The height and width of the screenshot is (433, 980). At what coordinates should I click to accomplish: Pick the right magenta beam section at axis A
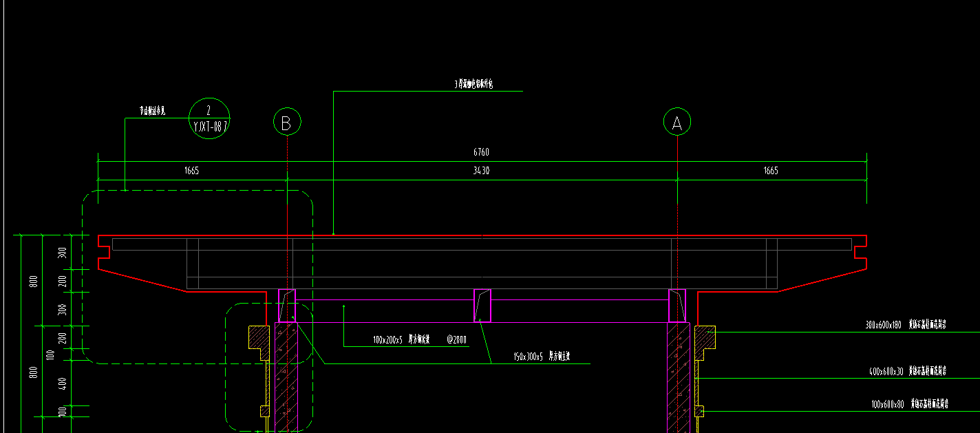pyautogui.click(x=678, y=306)
